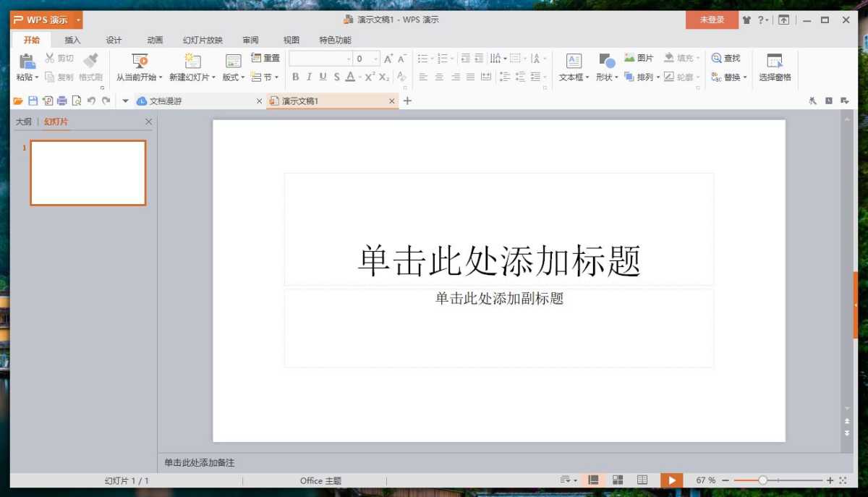Click the Save document icon
868x497 pixels.
(x=33, y=101)
